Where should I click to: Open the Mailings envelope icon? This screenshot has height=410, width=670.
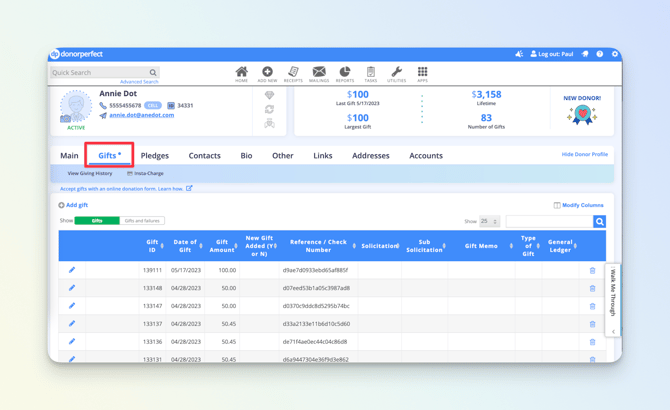coord(319,72)
